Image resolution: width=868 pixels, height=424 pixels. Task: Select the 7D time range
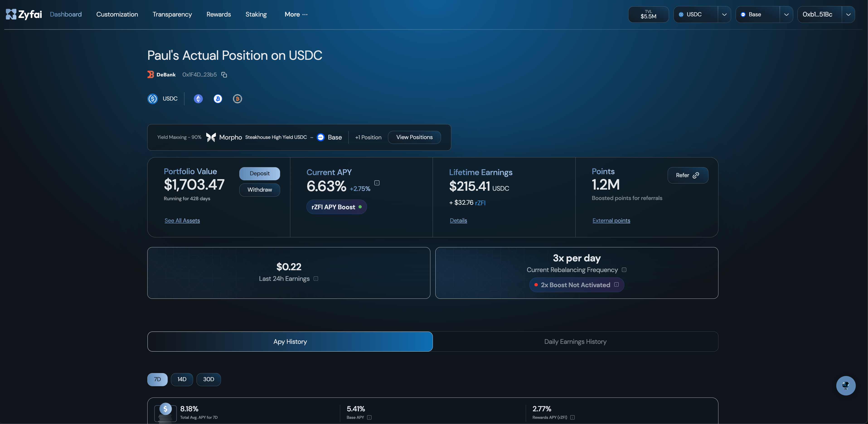point(157,379)
